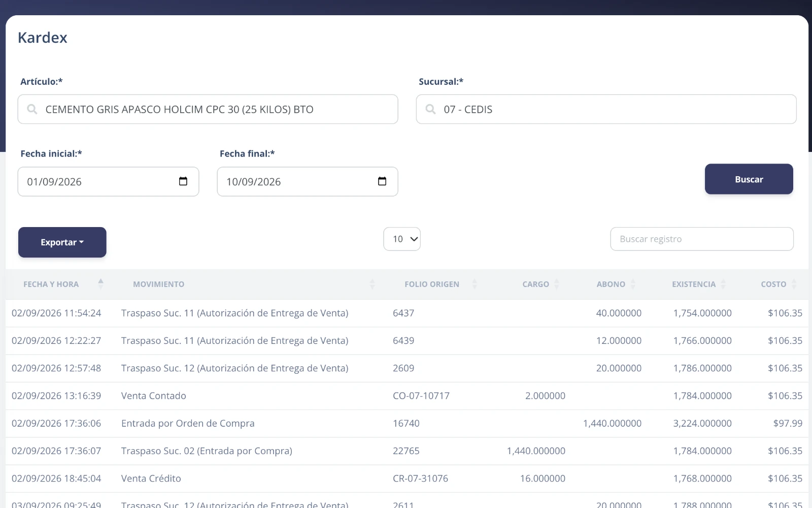Click the Buscar registro search box
The height and width of the screenshot is (508, 812).
[702, 239]
